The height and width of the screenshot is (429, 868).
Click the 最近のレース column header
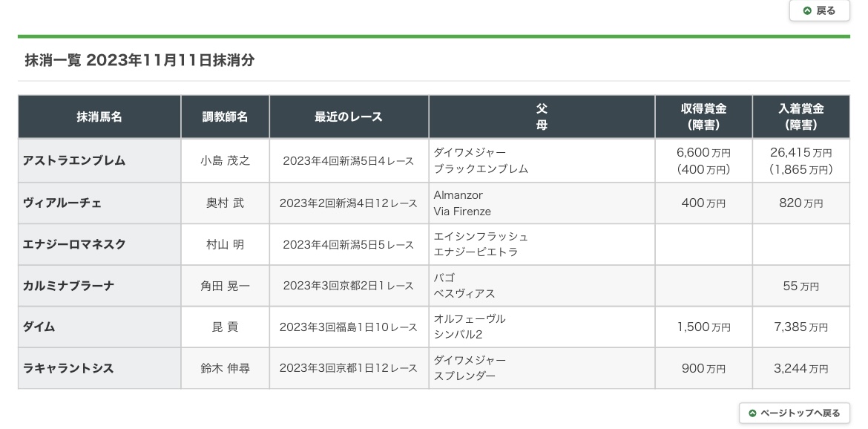coord(349,117)
